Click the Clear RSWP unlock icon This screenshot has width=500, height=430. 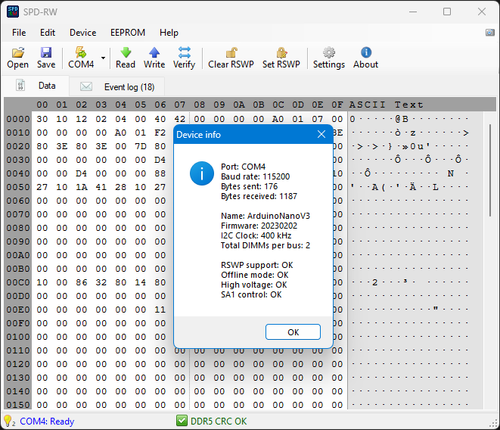[x=231, y=52]
